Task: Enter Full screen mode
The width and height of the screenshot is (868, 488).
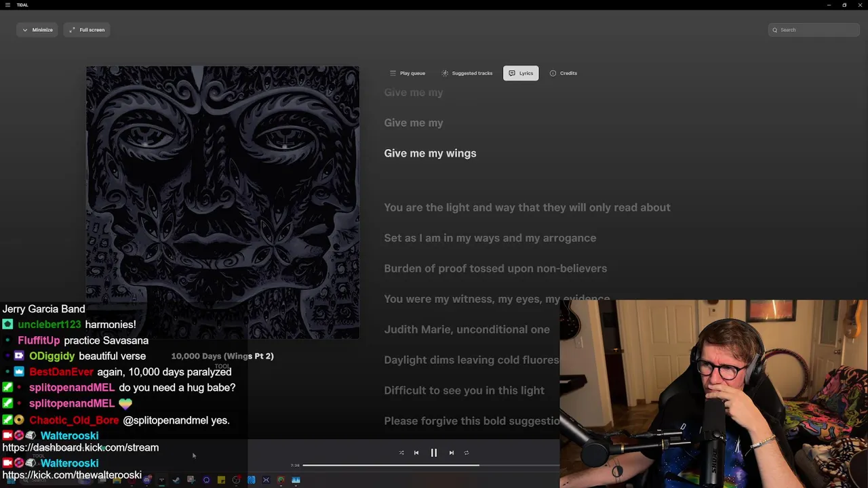Action: [87, 30]
